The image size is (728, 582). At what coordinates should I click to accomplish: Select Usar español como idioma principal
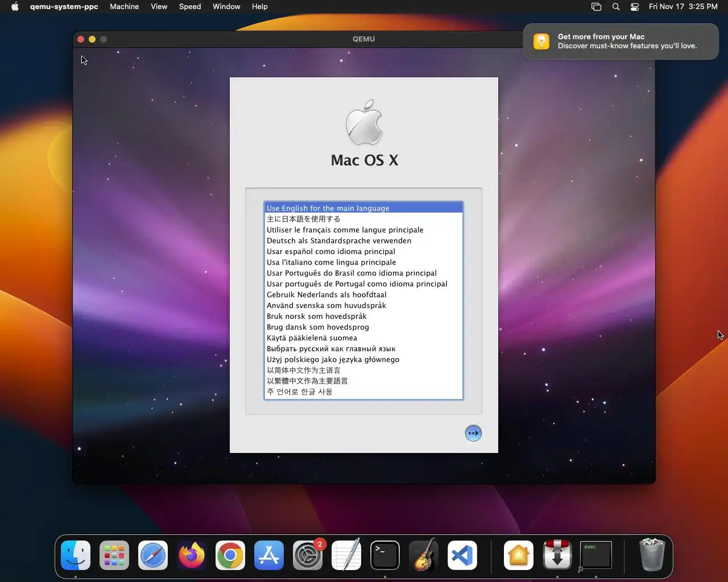(363, 251)
